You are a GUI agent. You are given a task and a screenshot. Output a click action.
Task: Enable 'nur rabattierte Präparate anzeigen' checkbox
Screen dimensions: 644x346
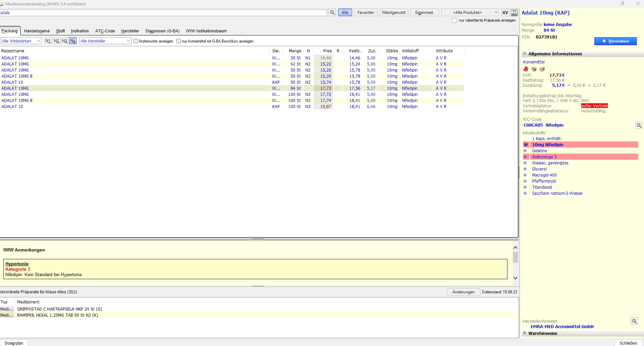454,21
